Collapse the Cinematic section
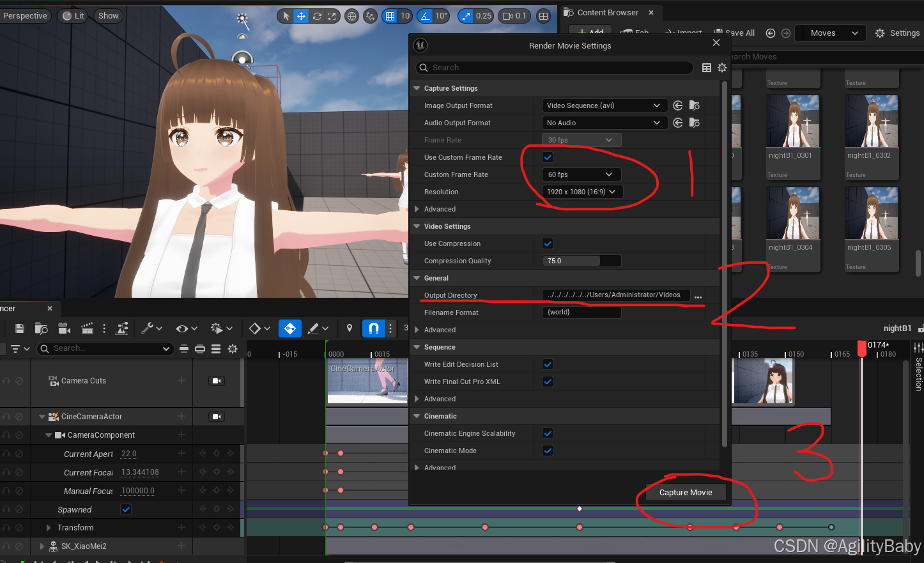The height and width of the screenshot is (563, 924). [417, 416]
